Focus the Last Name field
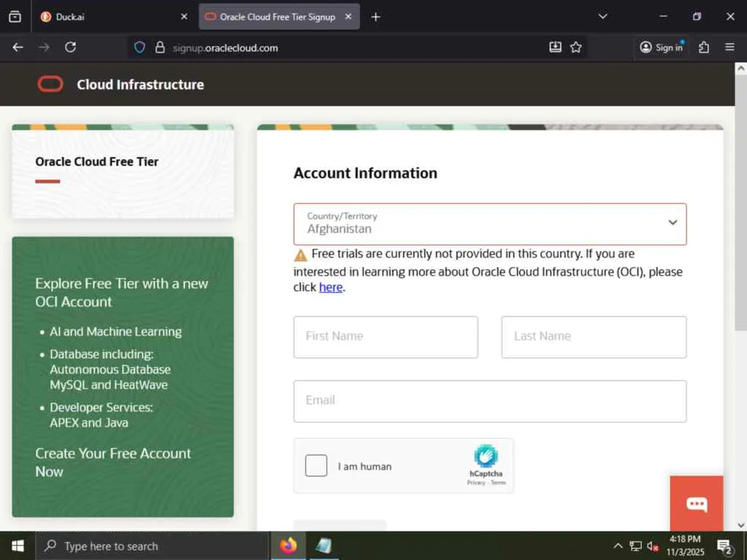This screenshot has width=747, height=560. point(594,337)
